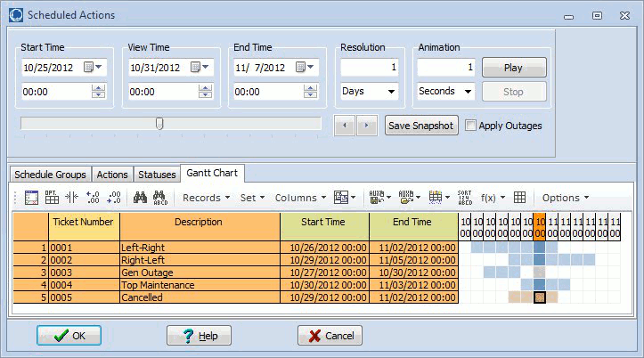Open the Start Time calendar picker

coord(93,67)
